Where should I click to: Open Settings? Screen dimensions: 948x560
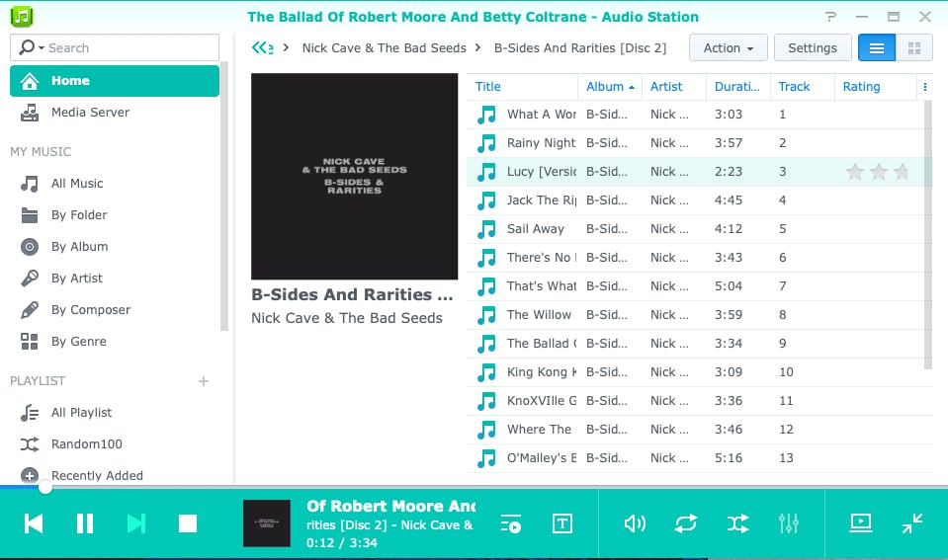coord(813,48)
